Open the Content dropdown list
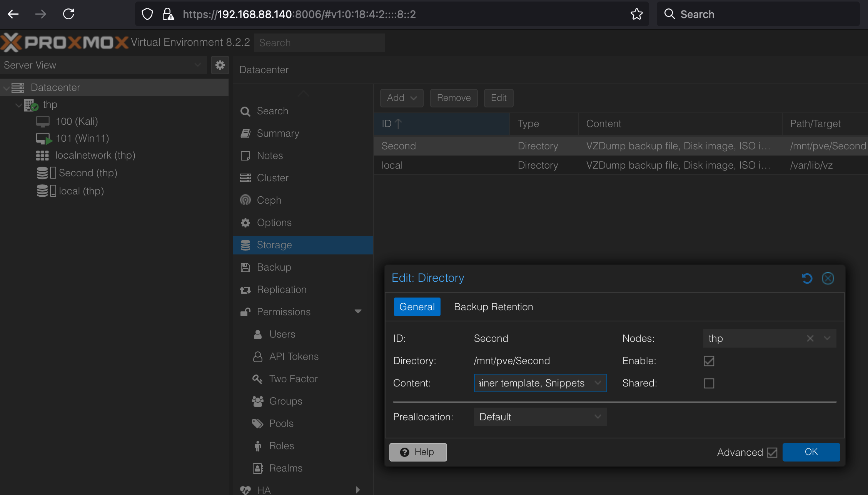 coord(598,383)
